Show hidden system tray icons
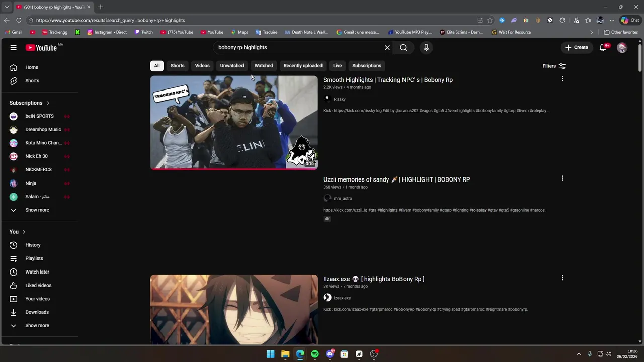 (x=579, y=354)
